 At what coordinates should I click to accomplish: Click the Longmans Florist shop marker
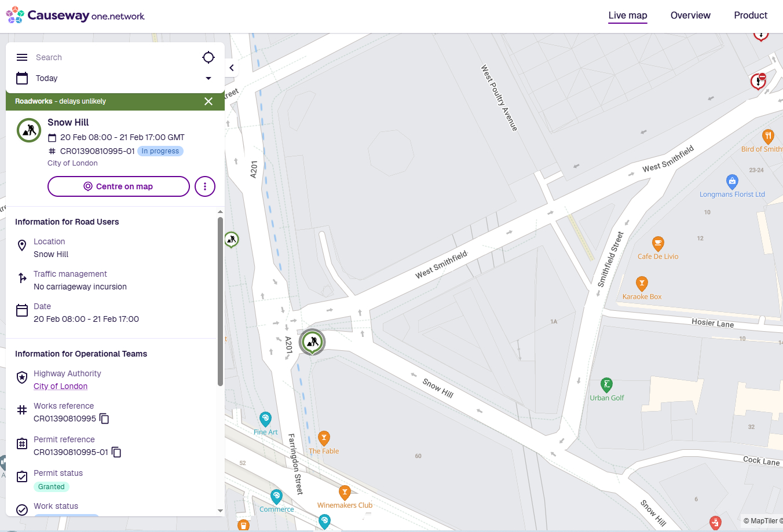click(732, 182)
